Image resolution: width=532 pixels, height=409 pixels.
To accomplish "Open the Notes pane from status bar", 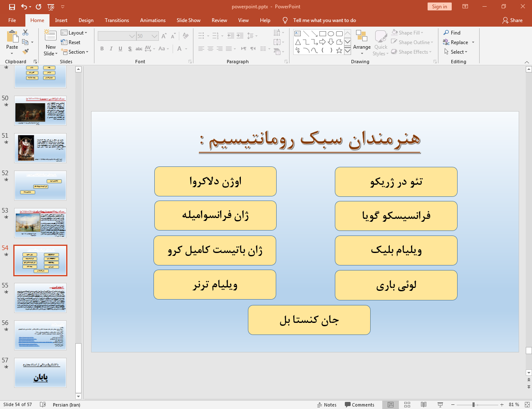I will (x=327, y=405).
